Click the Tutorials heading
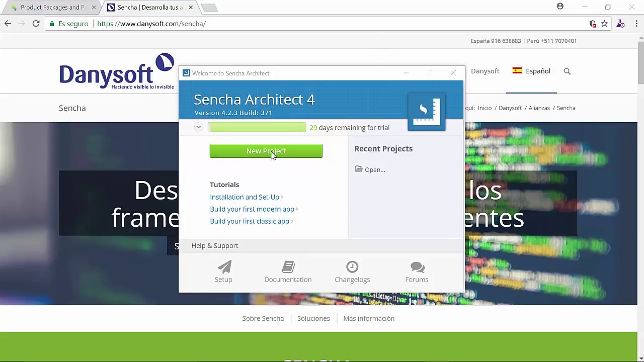644x362 pixels. point(224,185)
